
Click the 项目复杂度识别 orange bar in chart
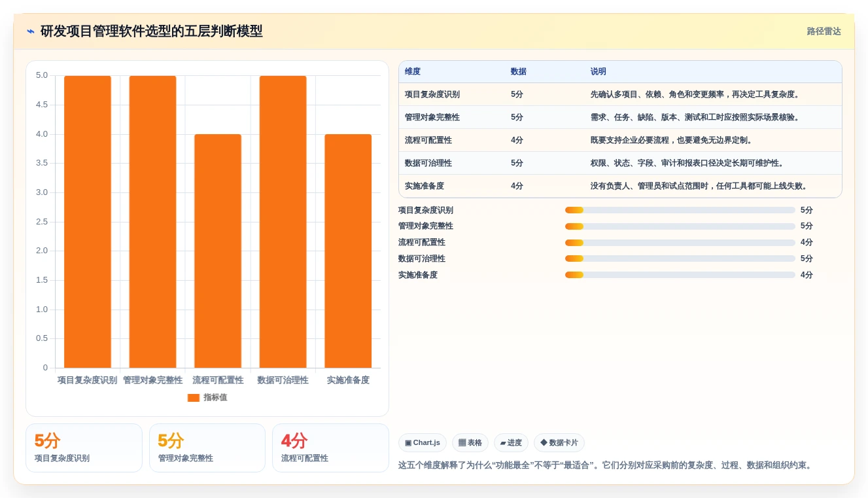coord(88,222)
